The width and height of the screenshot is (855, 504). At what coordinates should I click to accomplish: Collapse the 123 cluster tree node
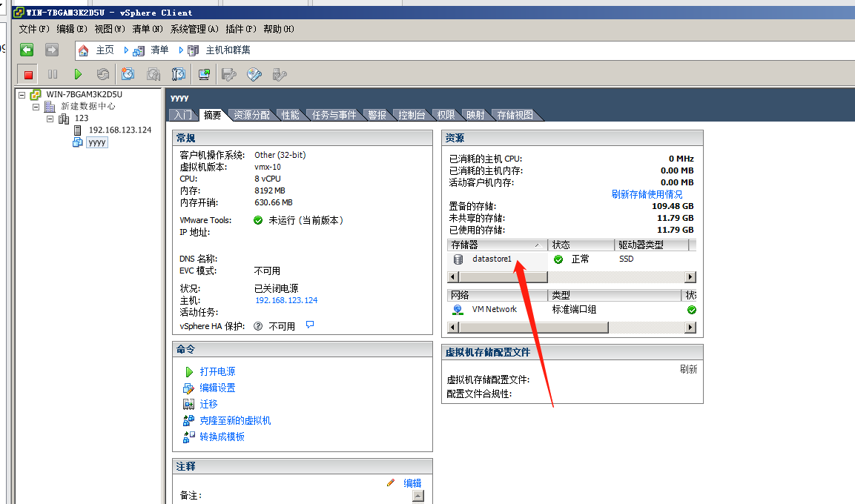50,119
